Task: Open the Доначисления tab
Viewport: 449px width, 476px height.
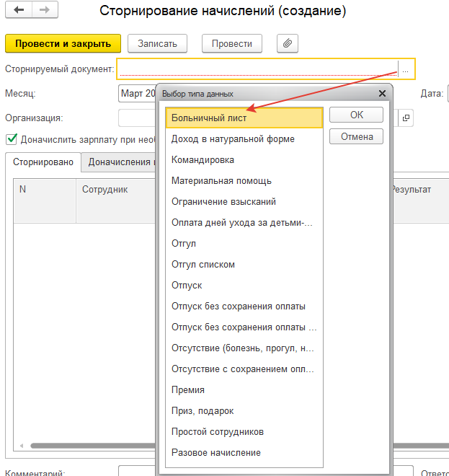Action: [119, 162]
